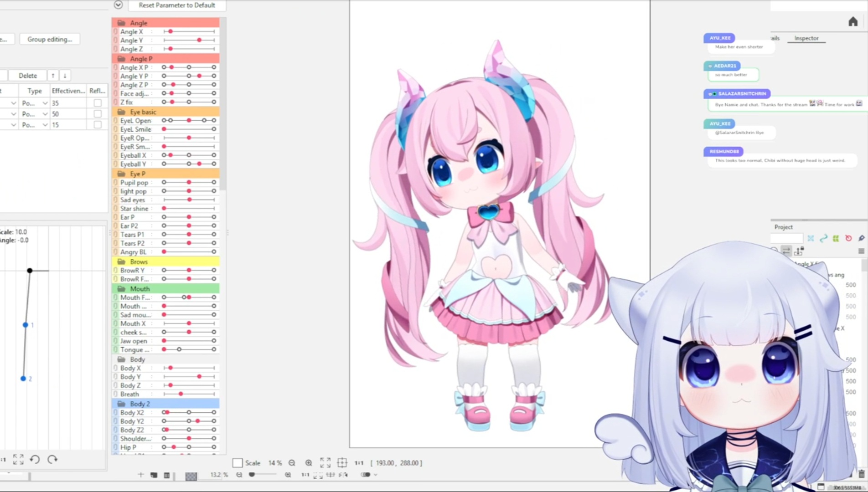Adjust the Angle Y parameter slider
This screenshot has height=492, width=868.
189,41
